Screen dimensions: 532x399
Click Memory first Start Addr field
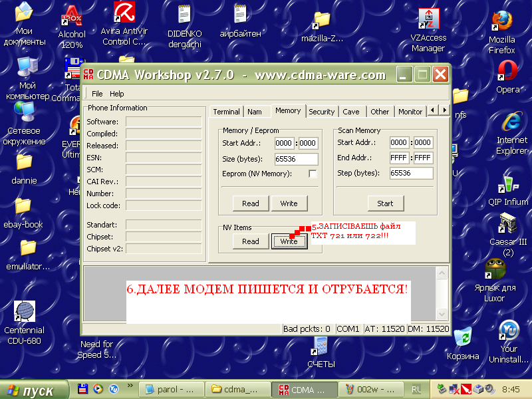pyautogui.click(x=284, y=143)
